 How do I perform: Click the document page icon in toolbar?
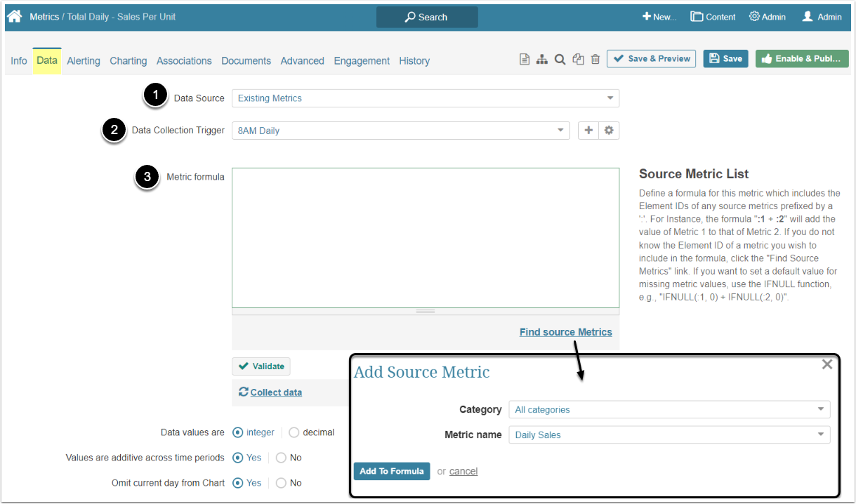coord(525,60)
